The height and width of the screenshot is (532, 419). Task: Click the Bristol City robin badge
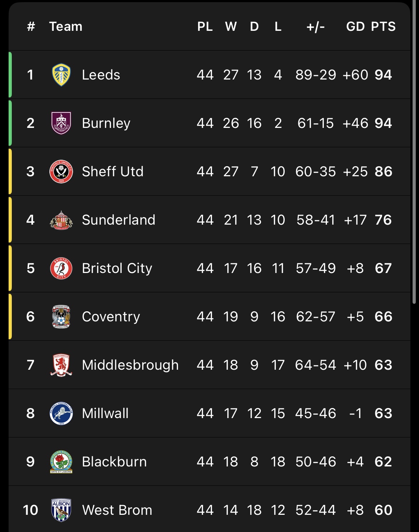[61, 268]
